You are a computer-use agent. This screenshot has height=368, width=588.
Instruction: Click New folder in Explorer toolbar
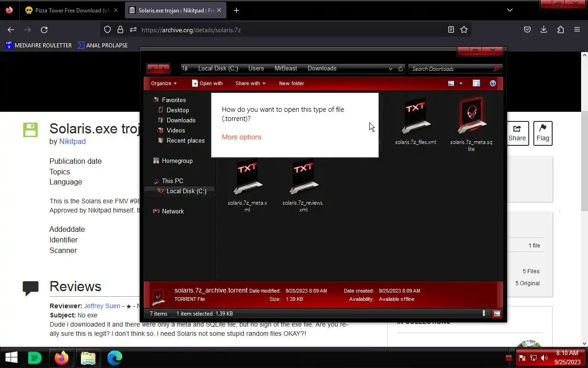(292, 83)
